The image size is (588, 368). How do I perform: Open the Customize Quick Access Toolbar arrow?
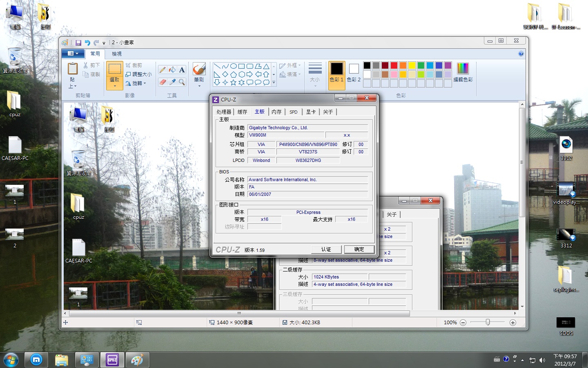(x=104, y=43)
